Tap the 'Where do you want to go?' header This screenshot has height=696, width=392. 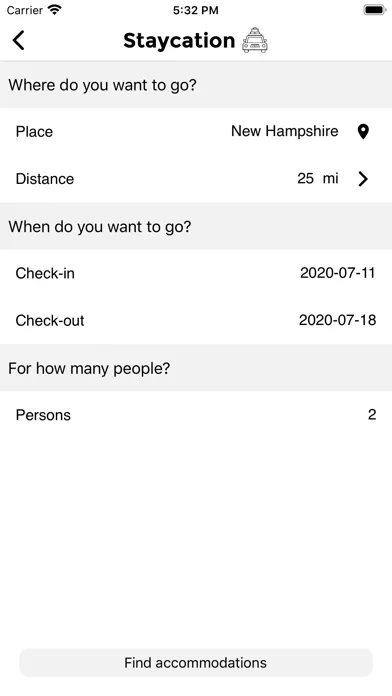pyautogui.click(x=102, y=85)
